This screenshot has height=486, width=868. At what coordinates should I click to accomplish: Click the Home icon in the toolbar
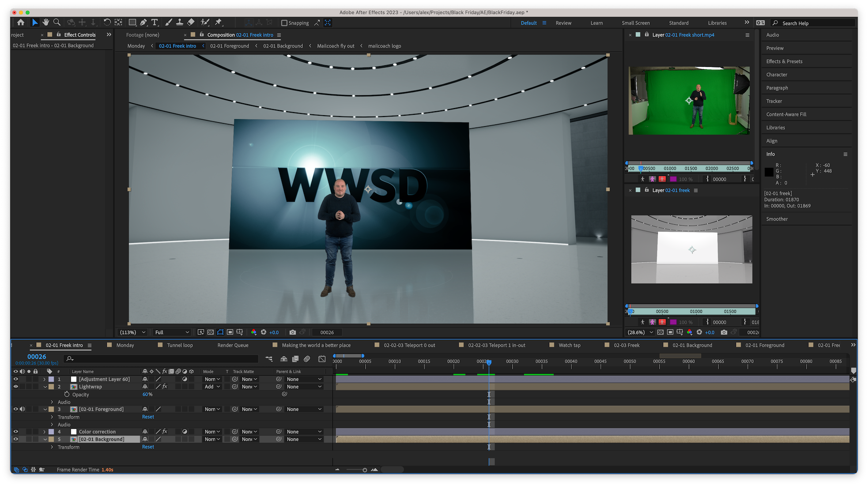tap(21, 23)
